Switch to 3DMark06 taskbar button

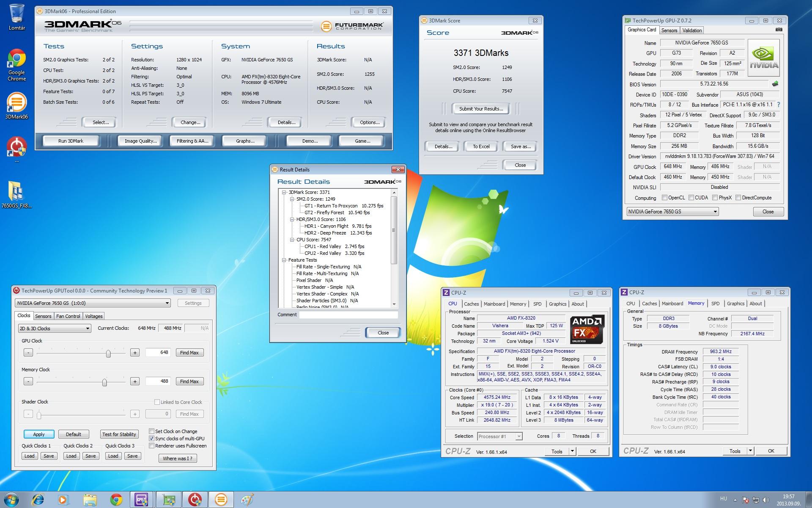point(221,500)
